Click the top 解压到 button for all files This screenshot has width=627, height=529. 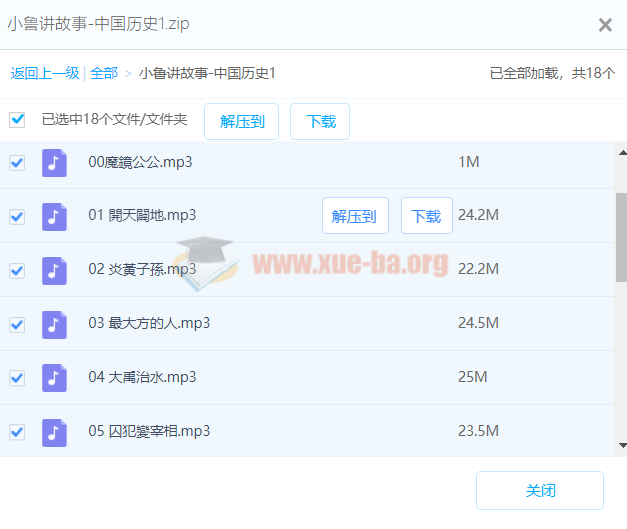242,121
